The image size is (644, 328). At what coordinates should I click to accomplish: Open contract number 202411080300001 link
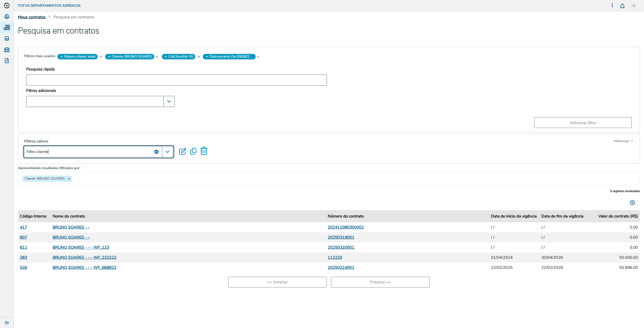(346, 227)
